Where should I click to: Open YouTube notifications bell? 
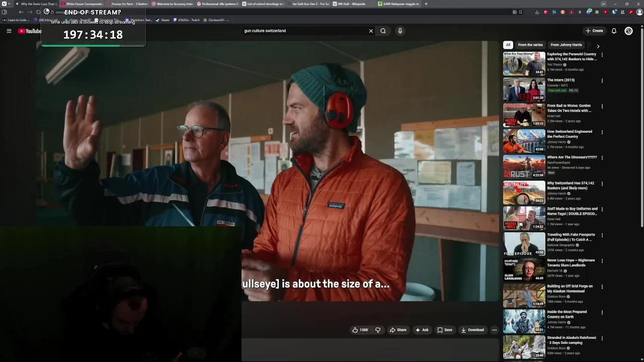pos(614,31)
